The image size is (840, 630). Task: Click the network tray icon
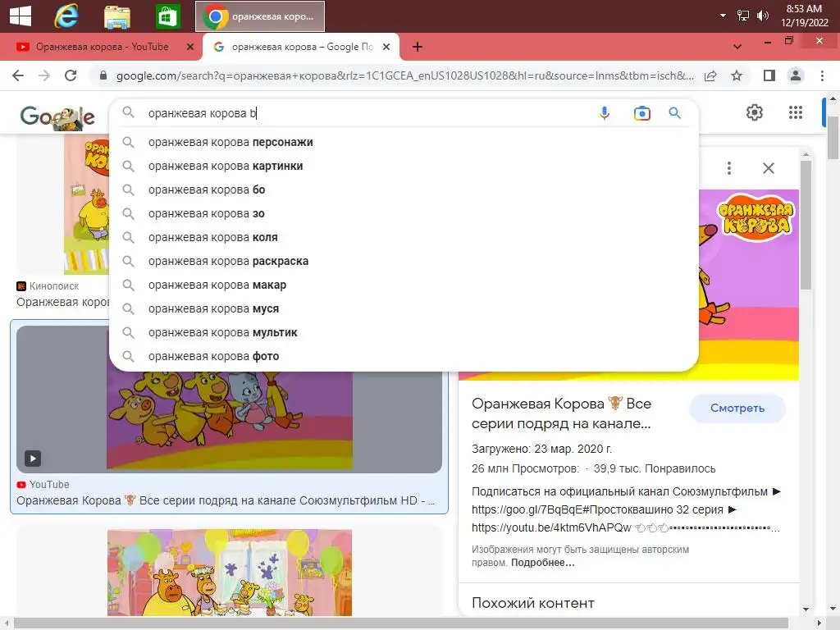tap(743, 16)
